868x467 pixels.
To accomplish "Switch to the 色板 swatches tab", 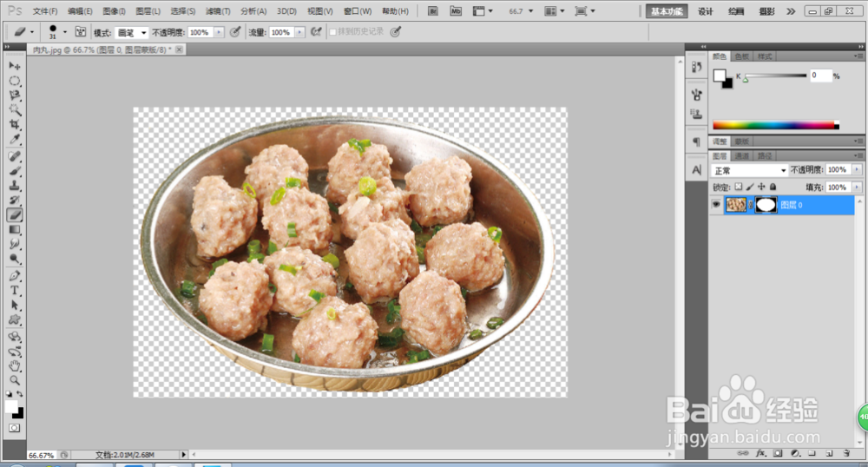I will 742,56.
